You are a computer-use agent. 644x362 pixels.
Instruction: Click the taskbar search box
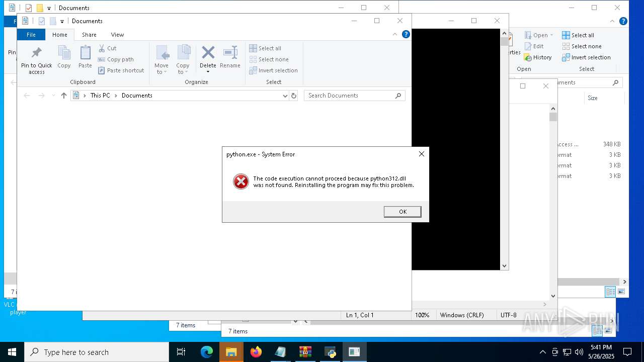(97, 352)
